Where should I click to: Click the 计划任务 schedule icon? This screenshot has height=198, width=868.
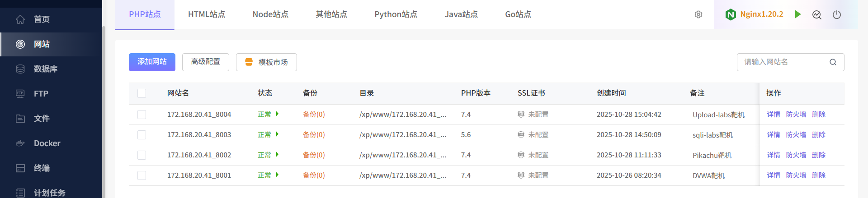coord(20,193)
